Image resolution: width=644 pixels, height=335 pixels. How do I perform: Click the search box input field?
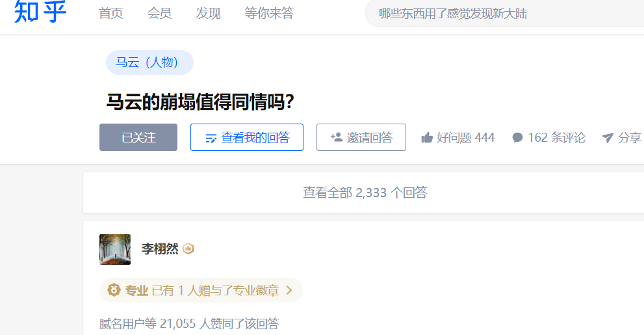505,13
